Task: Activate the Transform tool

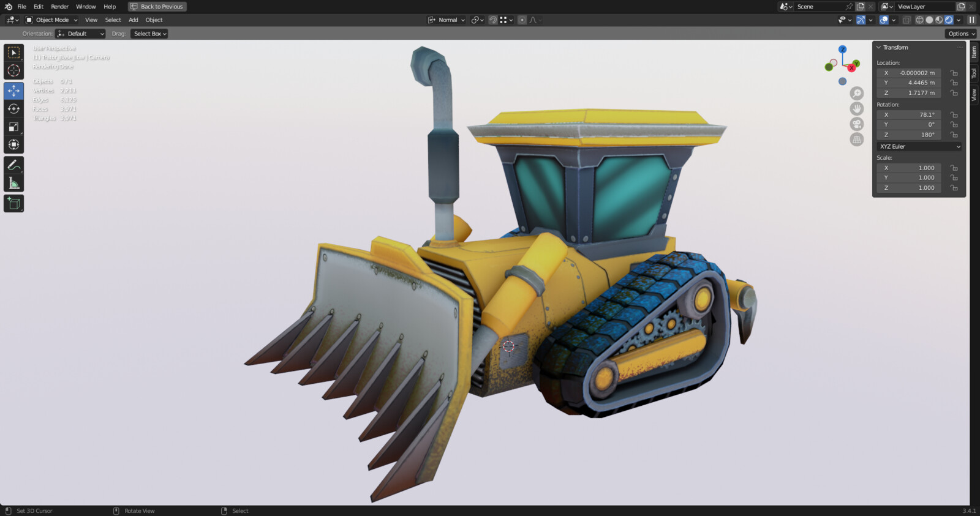Action: pos(13,145)
